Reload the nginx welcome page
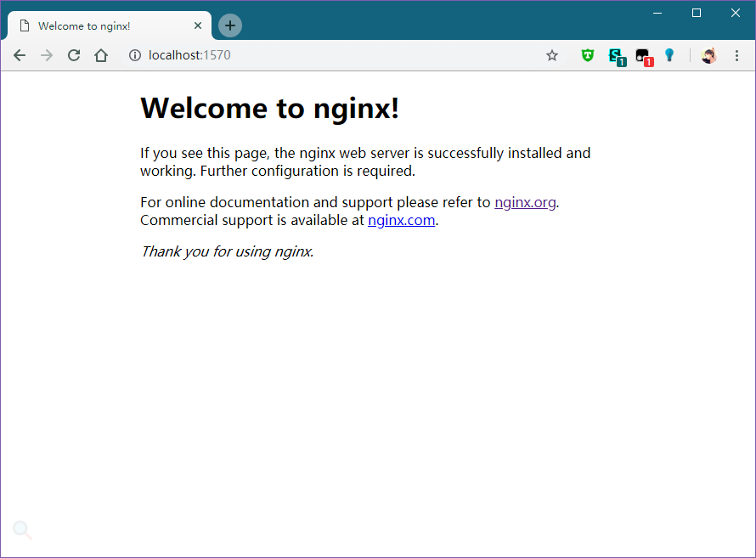 click(x=74, y=55)
